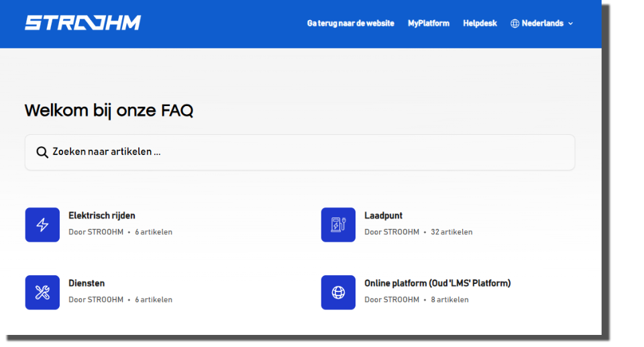644x347 pixels.
Task: Click the globe icon beside Nederlands
Action: (x=515, y=23)
